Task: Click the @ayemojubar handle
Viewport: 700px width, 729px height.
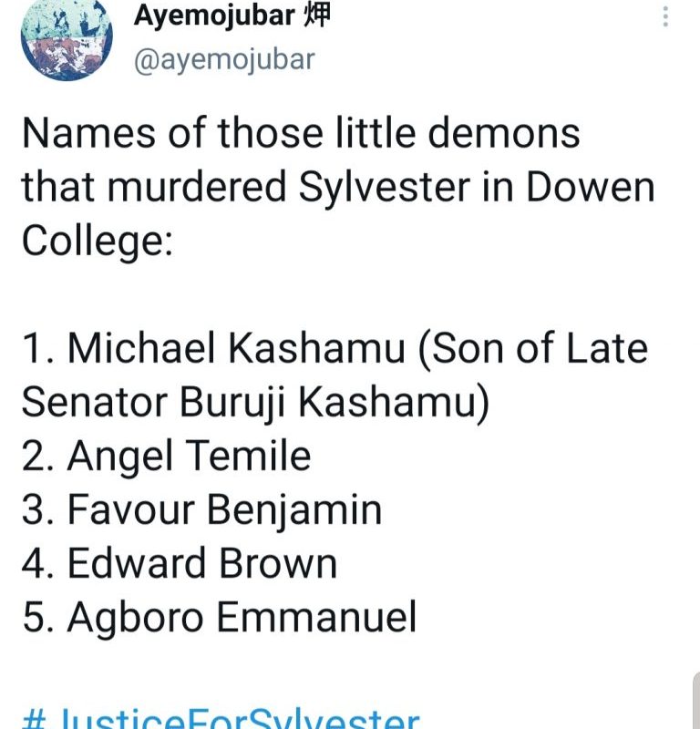Action: point(224,59)
